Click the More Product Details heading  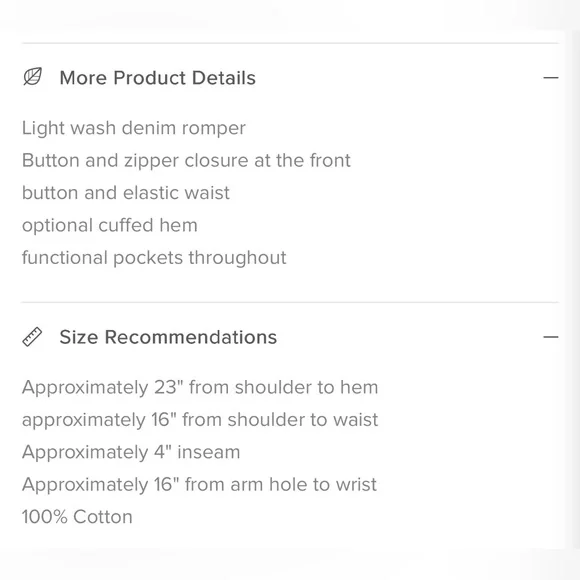pos(158,78)
